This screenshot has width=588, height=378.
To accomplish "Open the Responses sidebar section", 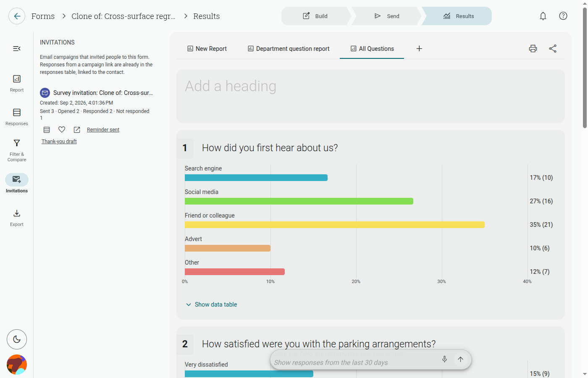I will 17,117.
